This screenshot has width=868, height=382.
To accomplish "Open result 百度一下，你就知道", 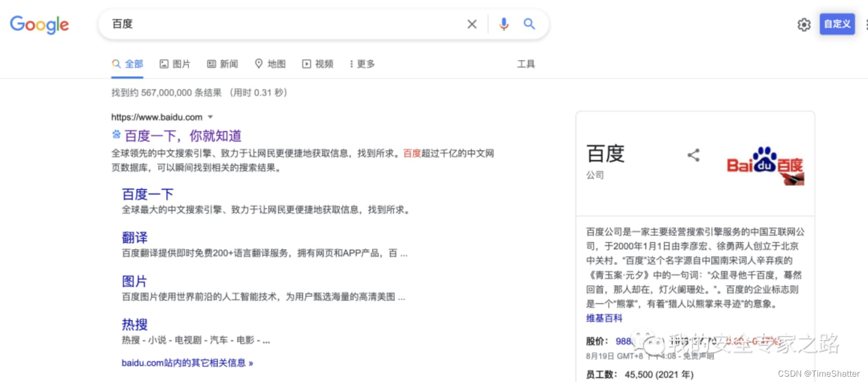I will pyautogui.click(x=183, y=136).
